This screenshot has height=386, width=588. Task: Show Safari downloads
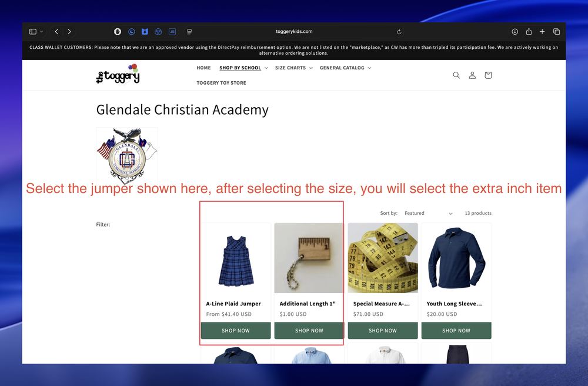(515, 32)
